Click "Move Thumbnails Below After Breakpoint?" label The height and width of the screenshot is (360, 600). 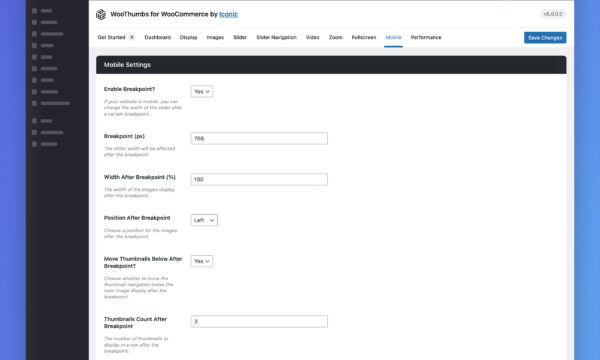143,262
